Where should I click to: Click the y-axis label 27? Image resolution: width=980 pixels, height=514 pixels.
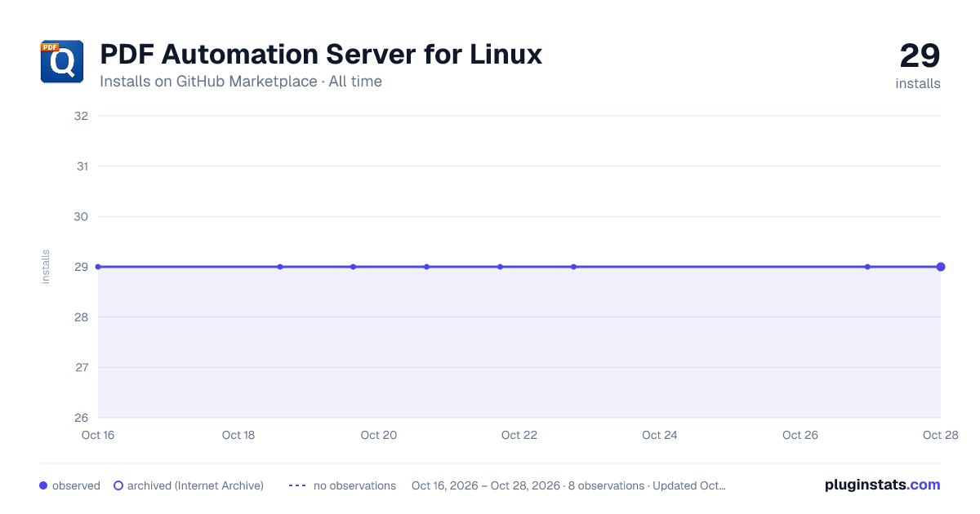pos(82,367)
